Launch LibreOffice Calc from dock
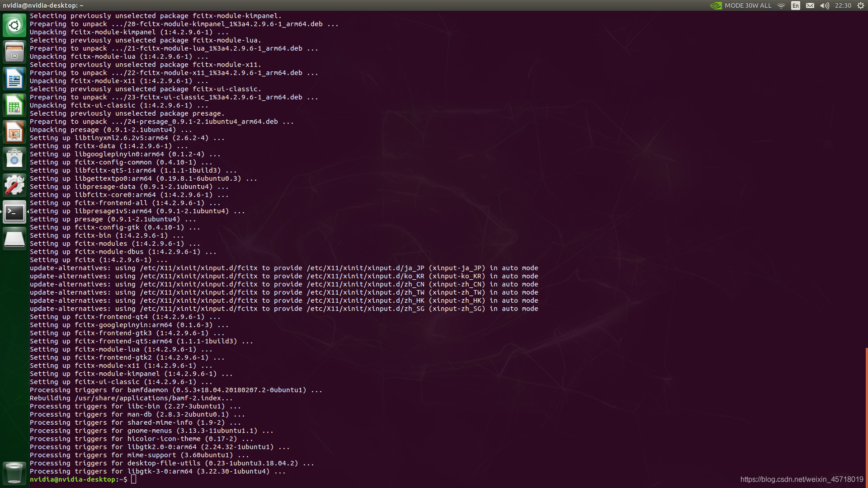 point(14,105)
